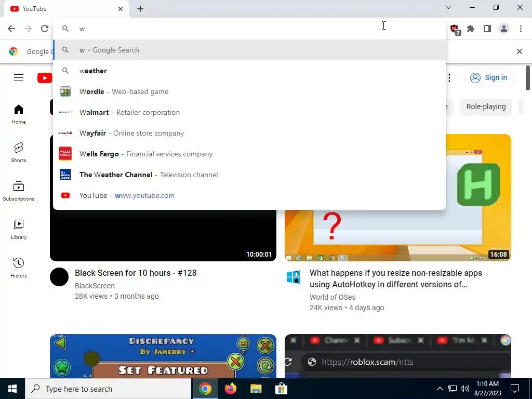This screenshot has width=532, height=399.
Task: Open World of OSes channel link
Action: 332,297
